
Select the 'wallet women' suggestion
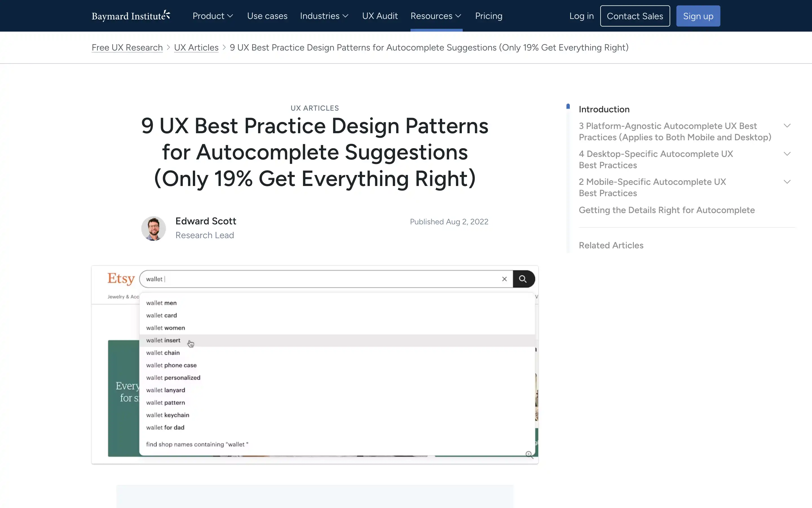click(337, 328)
